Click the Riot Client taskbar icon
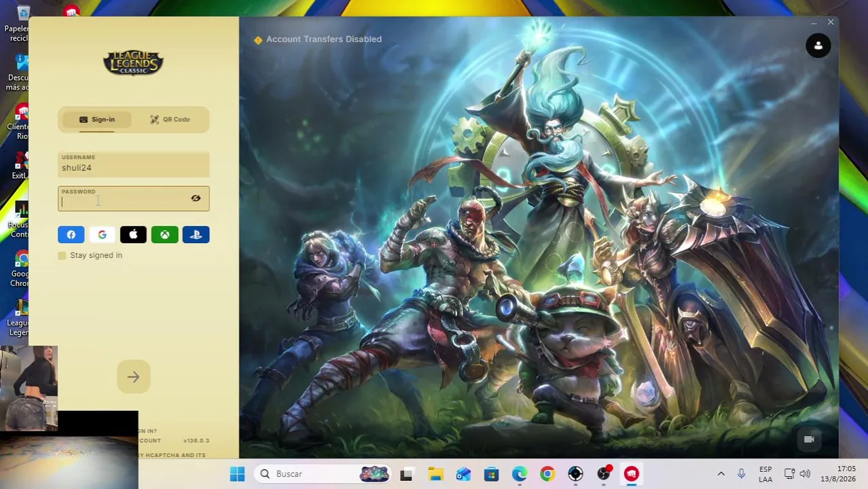The image size is (868, 489). (632, 474)
